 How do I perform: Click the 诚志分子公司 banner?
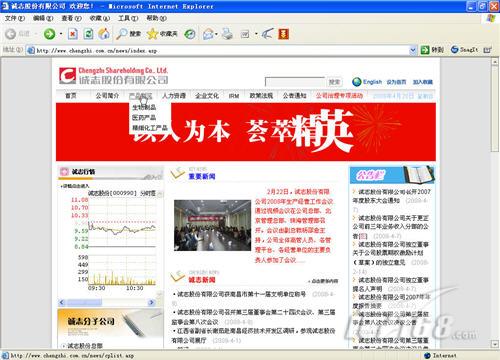[110, 323]
